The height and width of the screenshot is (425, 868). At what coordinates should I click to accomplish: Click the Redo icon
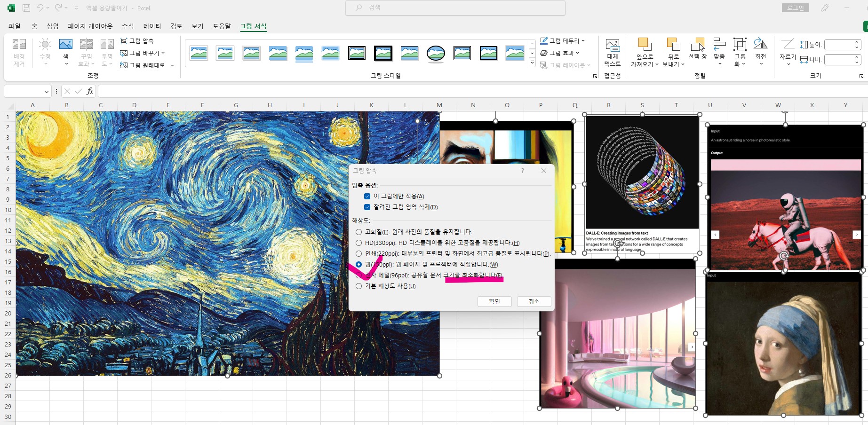58,8
